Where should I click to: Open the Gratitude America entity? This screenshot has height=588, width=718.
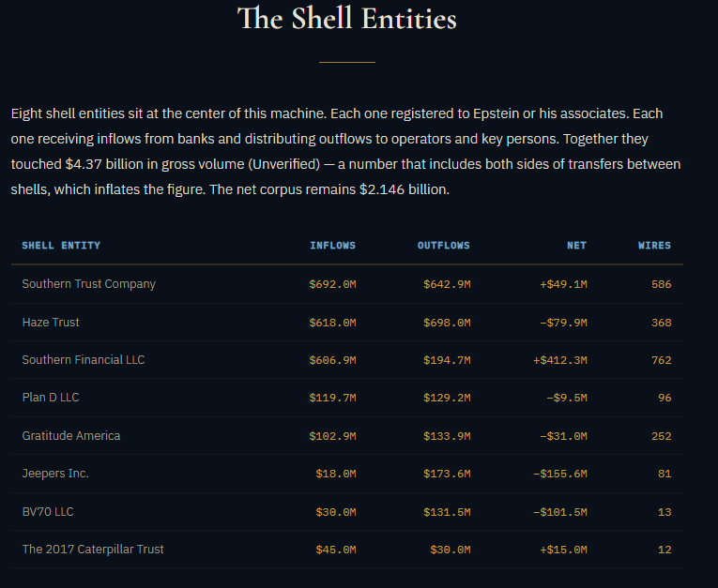pos(71,436)
